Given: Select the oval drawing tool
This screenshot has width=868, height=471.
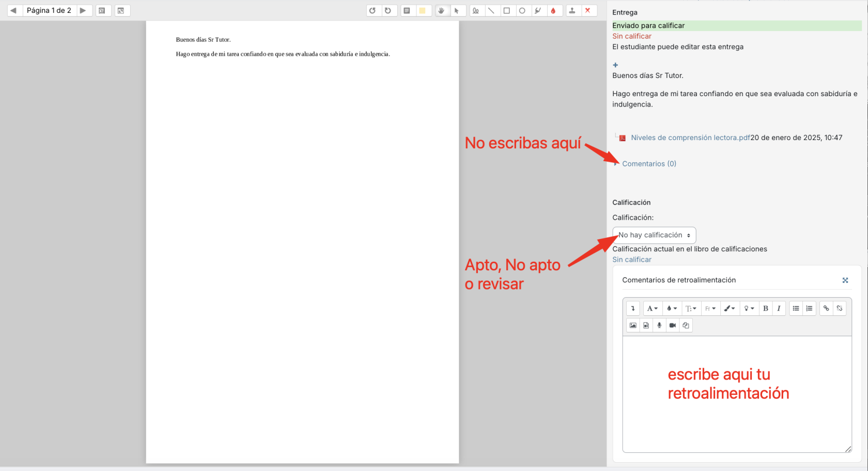Looking at the screenshot, I should (522, 10).
